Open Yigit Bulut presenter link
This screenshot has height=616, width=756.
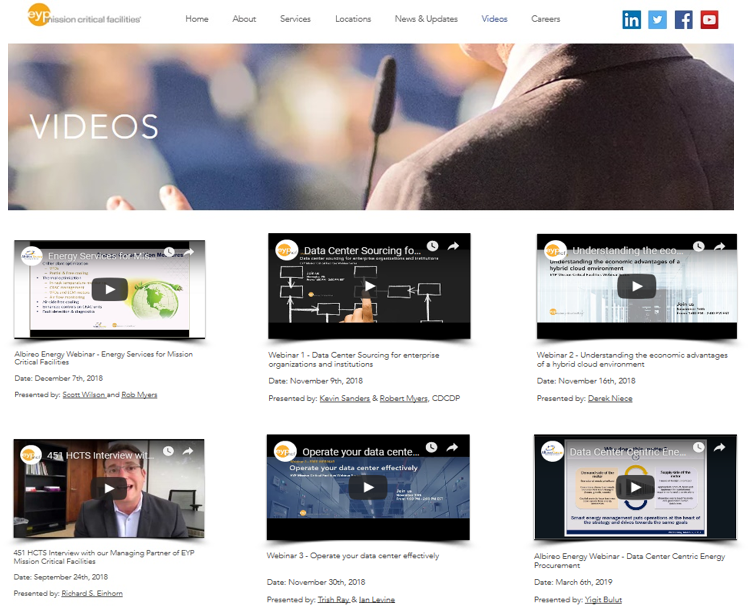[603, 599]
